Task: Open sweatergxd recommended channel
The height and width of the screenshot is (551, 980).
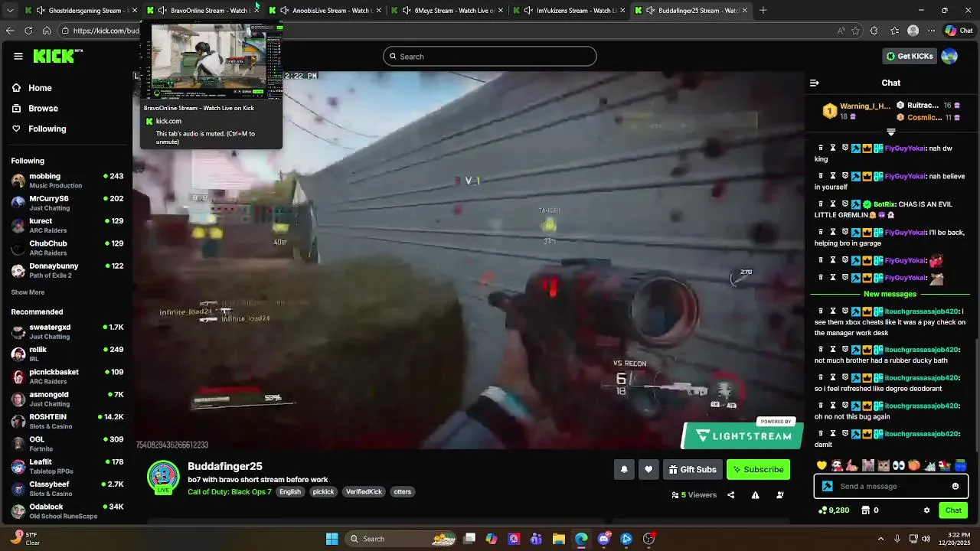Action: pyautogui.click(x=67, y=331)
